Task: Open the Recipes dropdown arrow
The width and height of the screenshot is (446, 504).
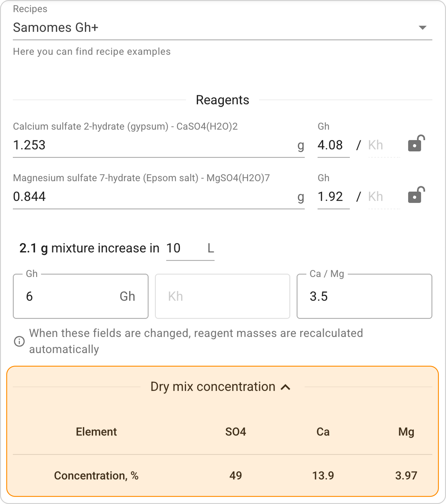Action: click(422, 28)
